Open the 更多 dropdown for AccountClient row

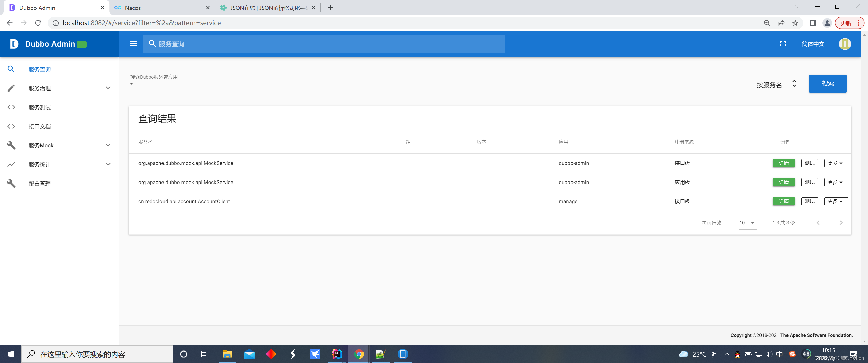tap(836, 201)
